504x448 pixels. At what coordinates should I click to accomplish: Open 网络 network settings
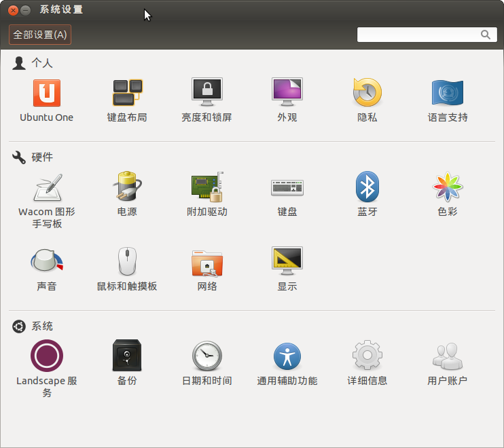pos(207,269)
